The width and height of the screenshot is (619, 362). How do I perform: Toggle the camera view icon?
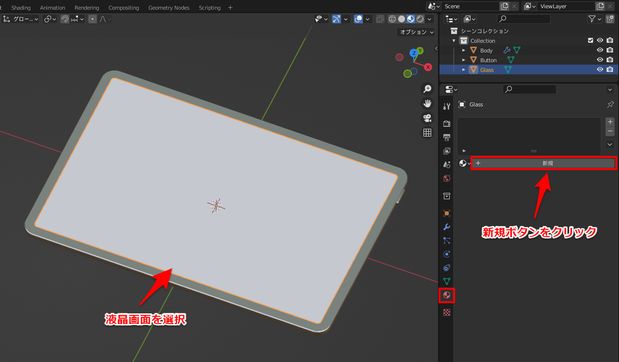click(427, 118)
